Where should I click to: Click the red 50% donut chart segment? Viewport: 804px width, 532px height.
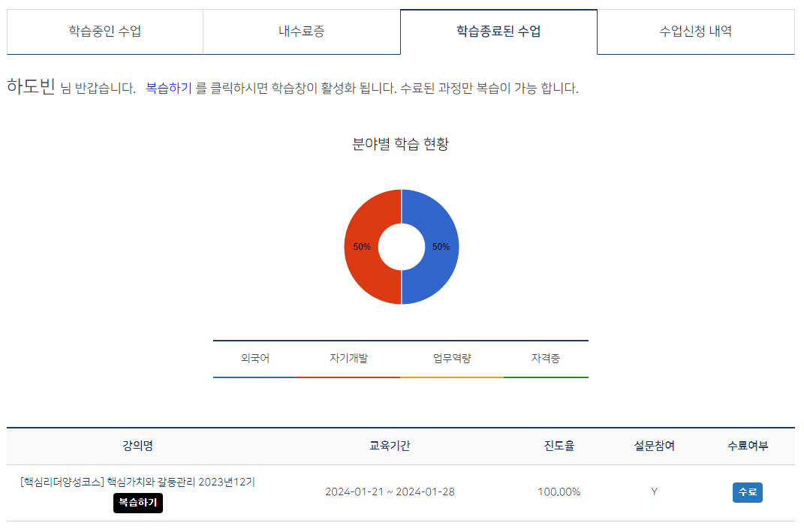click(362, 247)
